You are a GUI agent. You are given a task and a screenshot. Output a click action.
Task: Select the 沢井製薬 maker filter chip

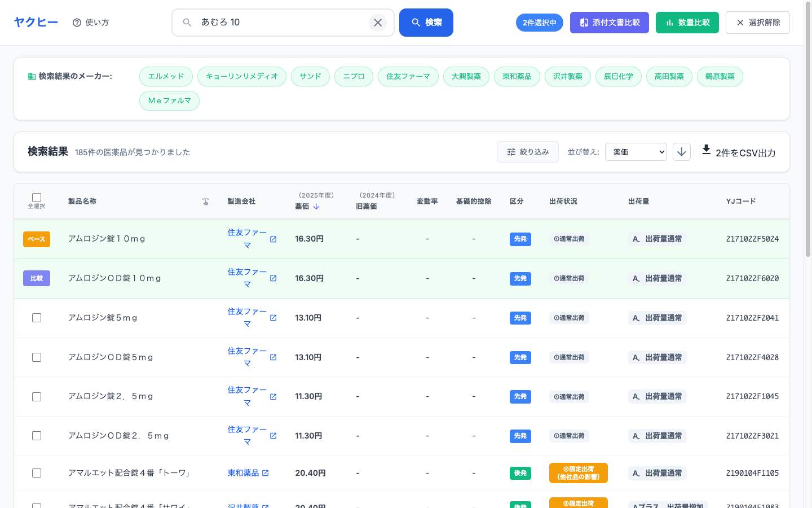point(567,76)
